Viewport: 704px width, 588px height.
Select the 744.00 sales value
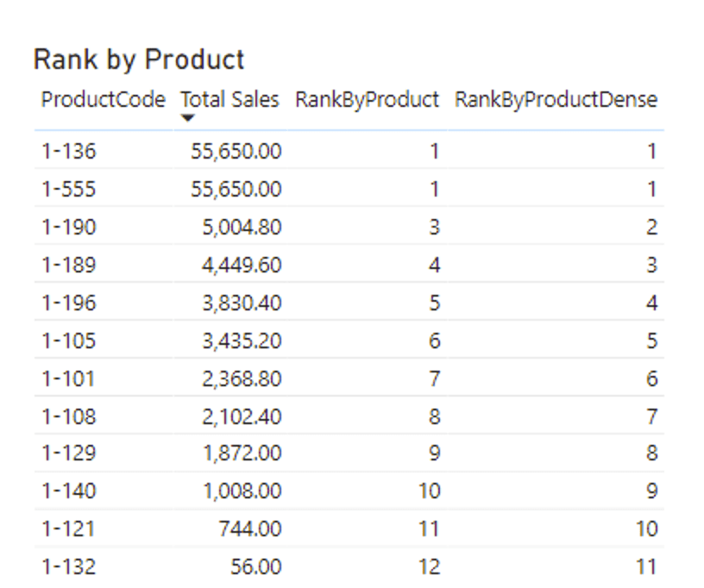tap(250, 529)
